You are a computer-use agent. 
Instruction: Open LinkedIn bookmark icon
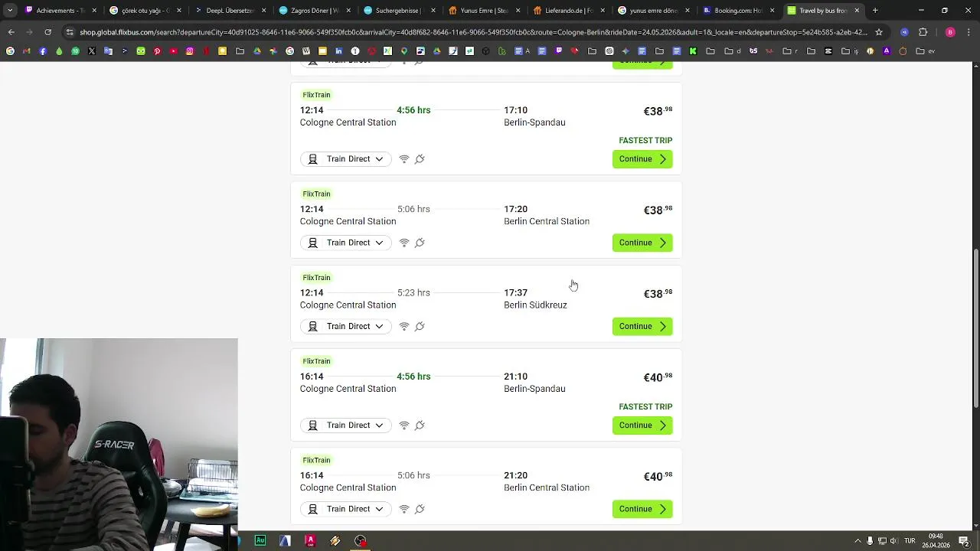[338, 51]
